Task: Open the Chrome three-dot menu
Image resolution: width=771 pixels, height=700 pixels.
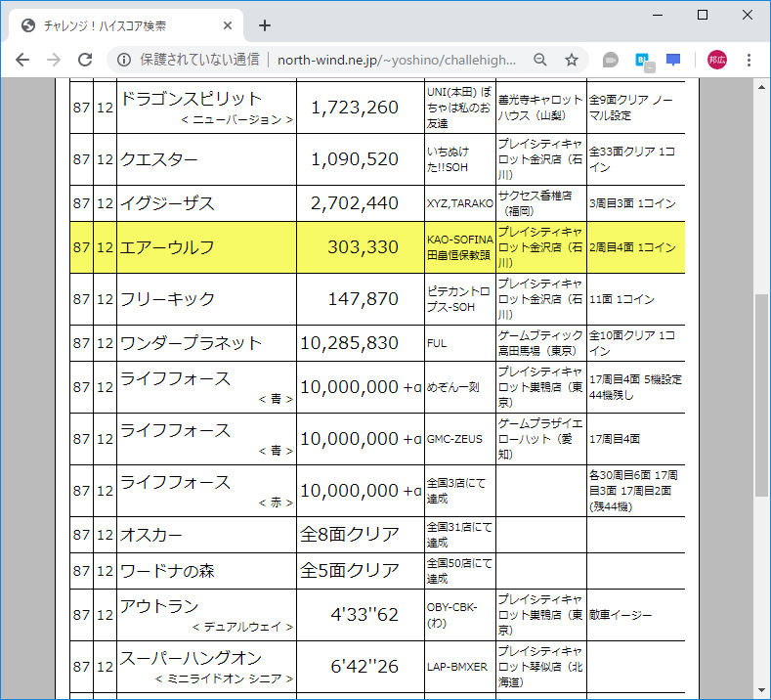Action: (x=749, y=60)
